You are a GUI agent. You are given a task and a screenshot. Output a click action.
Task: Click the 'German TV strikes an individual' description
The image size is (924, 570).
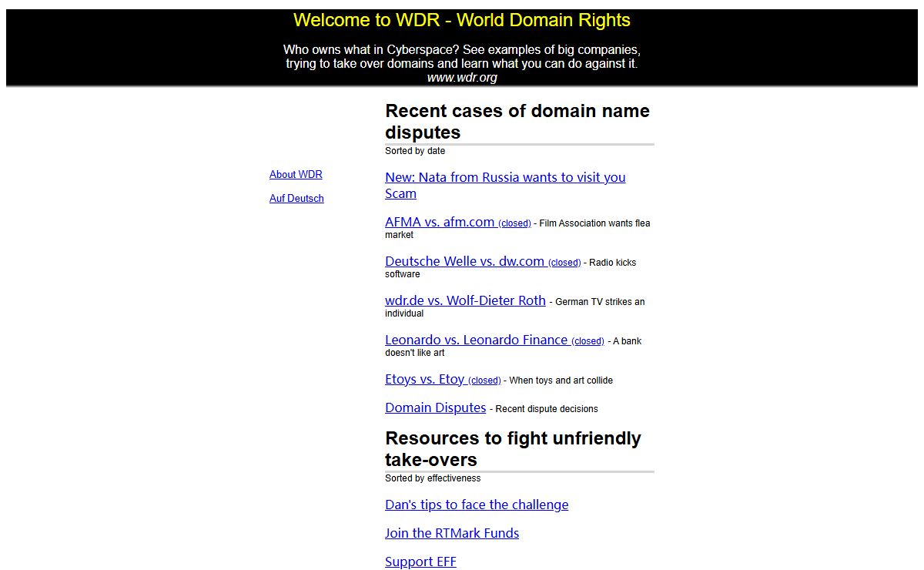tap(515, 307)
